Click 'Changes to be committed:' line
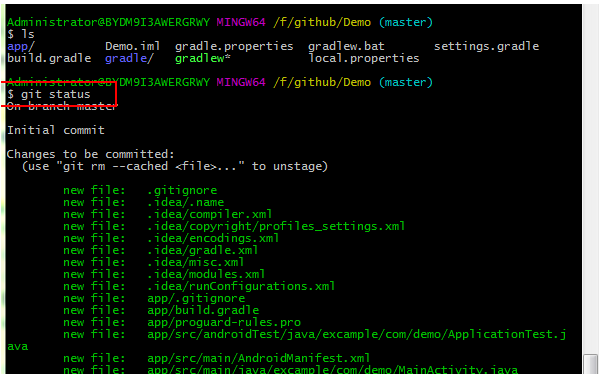This screenshot has width=602, height=377. coord(91,154)
